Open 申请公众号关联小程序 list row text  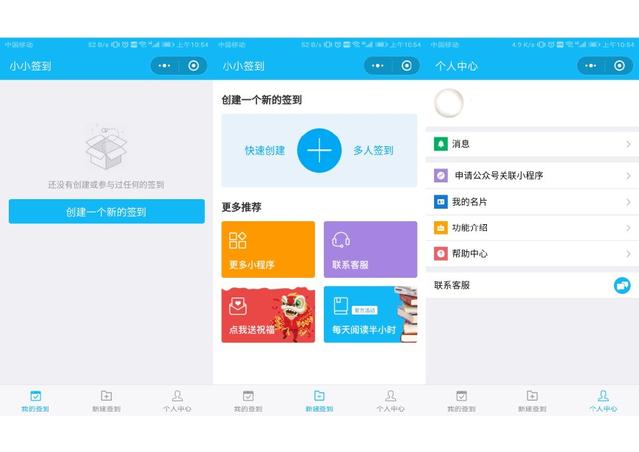499,176
